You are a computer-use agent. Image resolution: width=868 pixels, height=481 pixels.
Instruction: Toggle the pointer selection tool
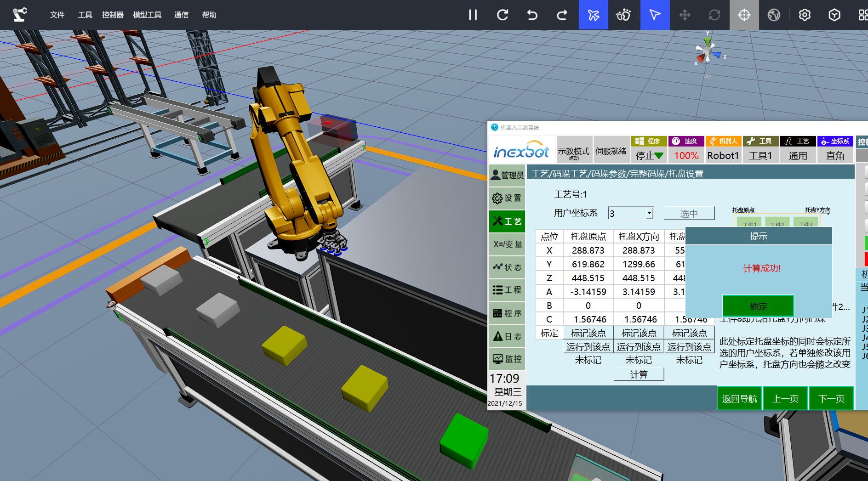point(655,15)
